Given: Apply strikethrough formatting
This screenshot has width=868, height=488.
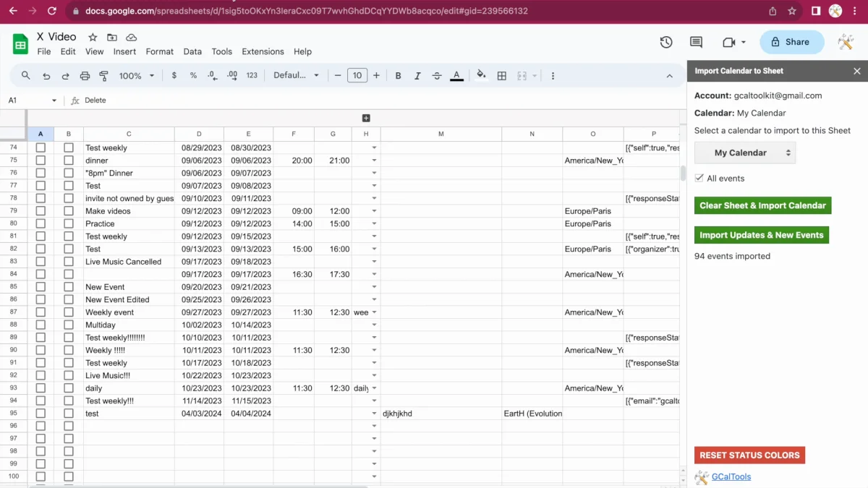Looking at the screenshot, I should click(437, 75).
